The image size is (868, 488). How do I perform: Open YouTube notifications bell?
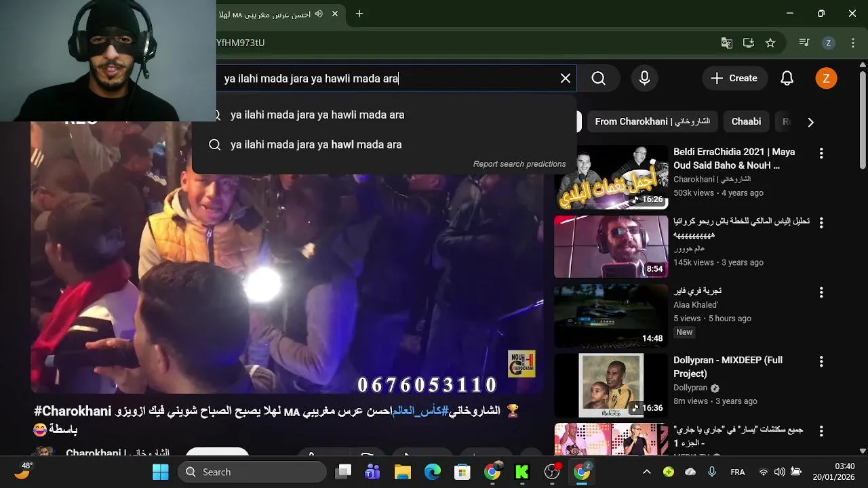(x=787, y=79)
